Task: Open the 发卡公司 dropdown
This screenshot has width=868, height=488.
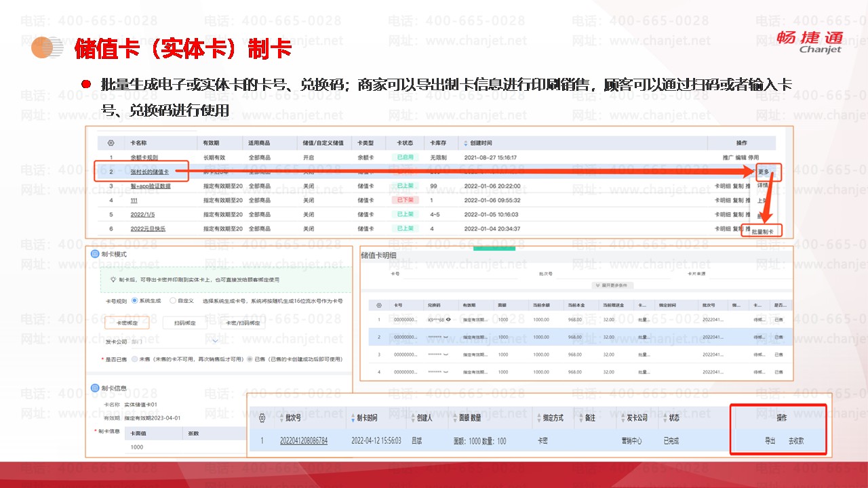Action: tap(175, 341)
